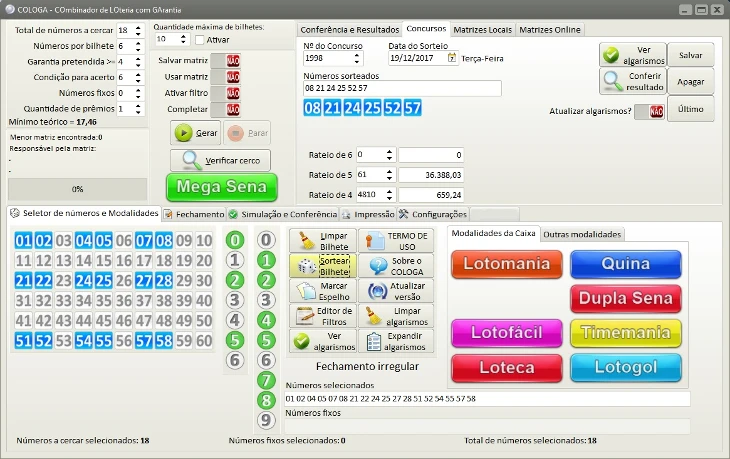This screenshot has width=730, height=459.
Task: Switch to Fechamento tab
Action: point(194,214)
